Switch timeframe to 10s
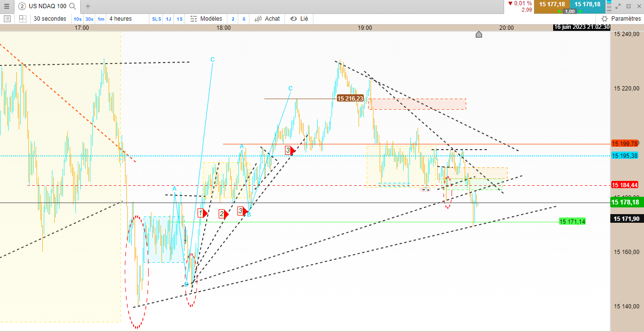644x332 pixels. (77, 19)
